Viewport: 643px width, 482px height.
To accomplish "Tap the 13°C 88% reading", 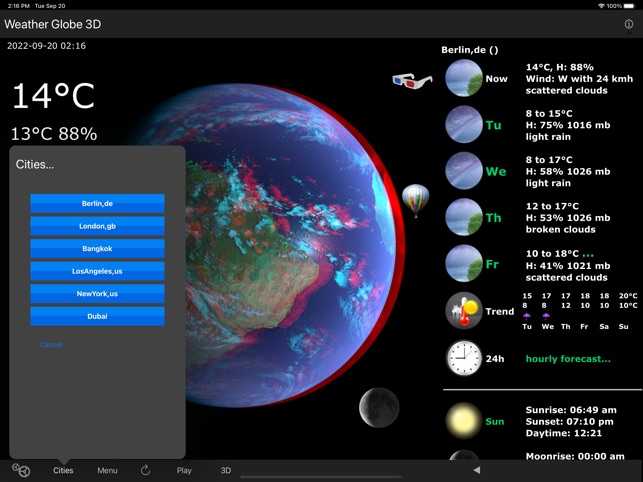I will coord(54,134).
